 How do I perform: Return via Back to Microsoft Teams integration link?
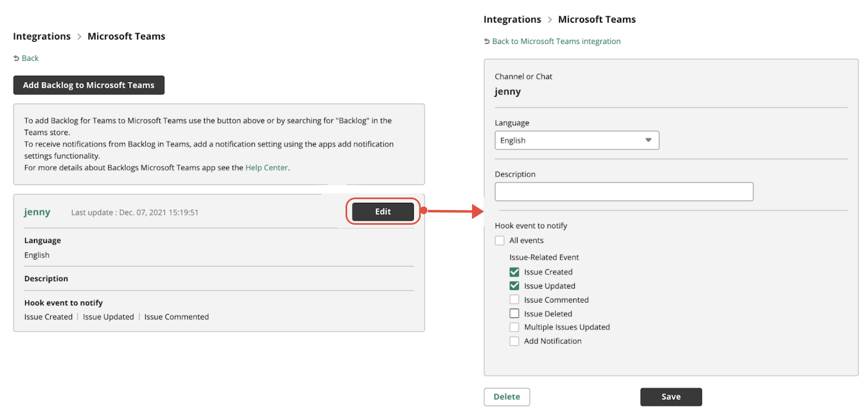coord(556,41)
